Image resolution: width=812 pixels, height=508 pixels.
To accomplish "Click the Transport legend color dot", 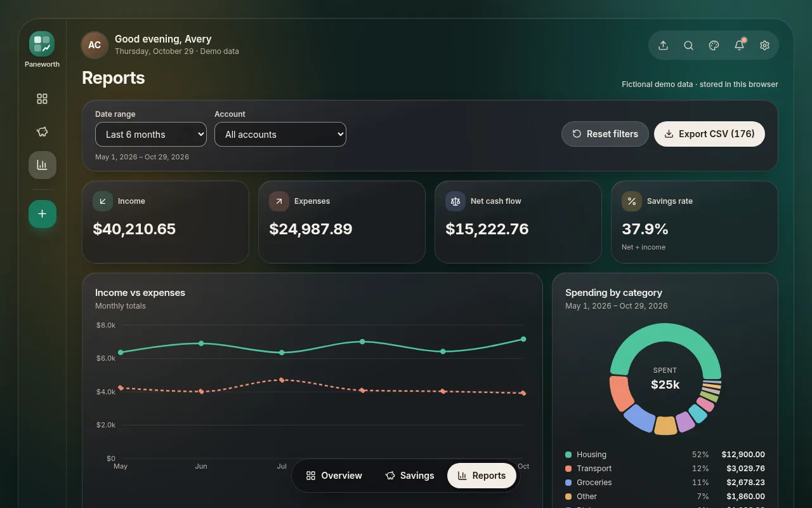I will (568, 469).
